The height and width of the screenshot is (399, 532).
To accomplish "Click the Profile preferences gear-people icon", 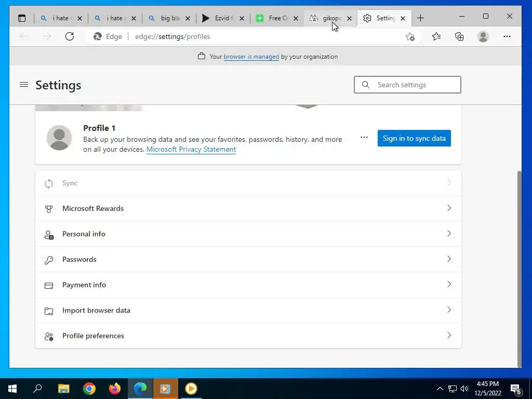I will tap(49, 336).
